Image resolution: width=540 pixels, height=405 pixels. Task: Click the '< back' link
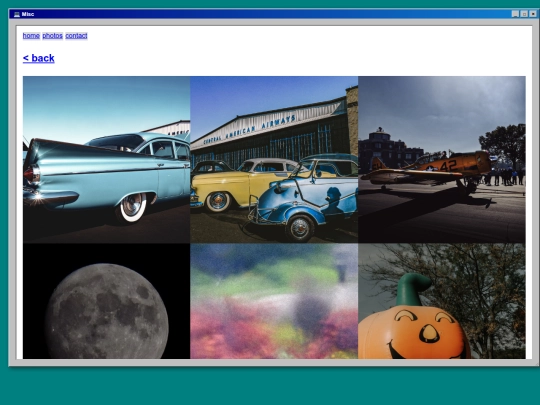(x=39, y=58)
